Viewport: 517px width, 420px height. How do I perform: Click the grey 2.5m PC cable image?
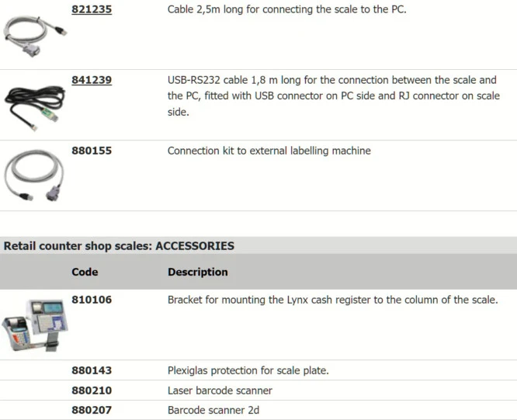35,36
